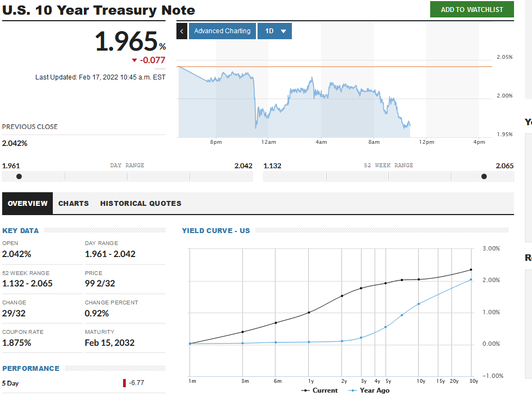
Task: Click the Change value 29/32
Action: [14, 313]
